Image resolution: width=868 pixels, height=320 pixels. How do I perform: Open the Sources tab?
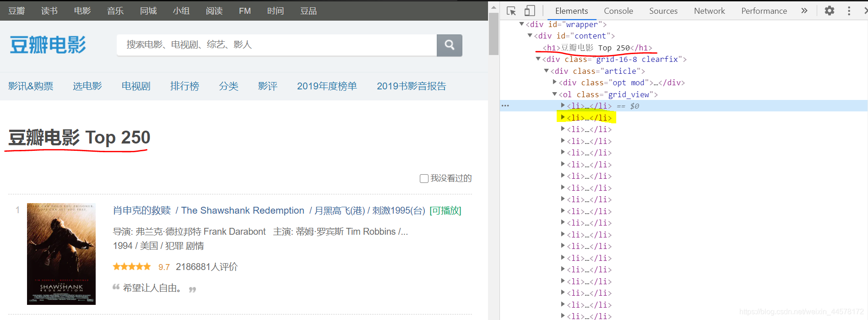tap(663, 11)
